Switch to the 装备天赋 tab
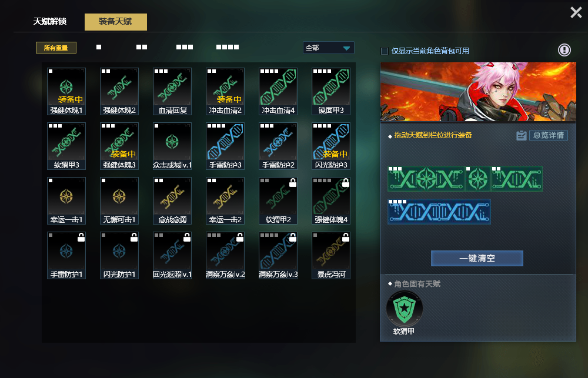 pyautogui.click(x=115, y=22)
